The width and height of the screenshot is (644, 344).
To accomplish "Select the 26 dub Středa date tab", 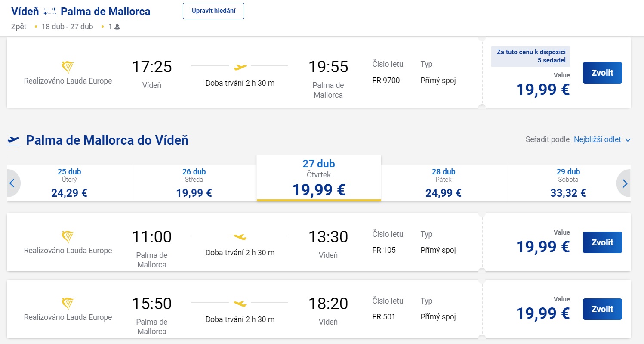I will coord(194,183).
